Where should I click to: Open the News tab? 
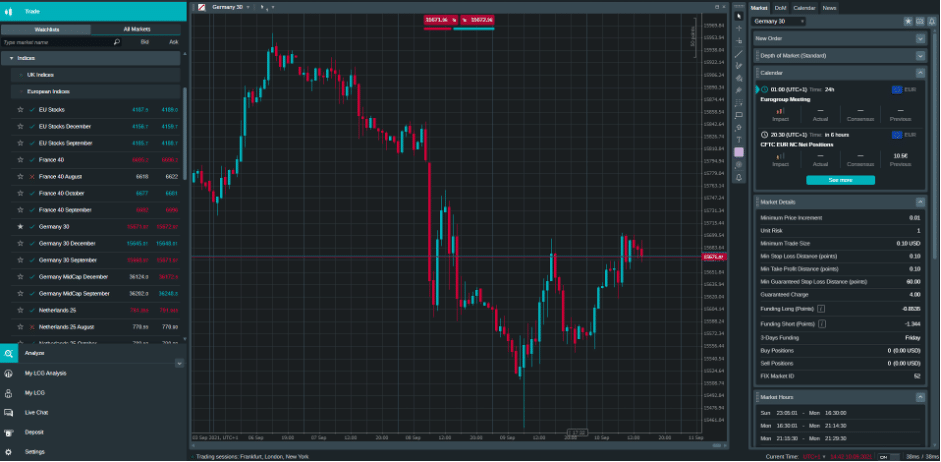[829, 7]
